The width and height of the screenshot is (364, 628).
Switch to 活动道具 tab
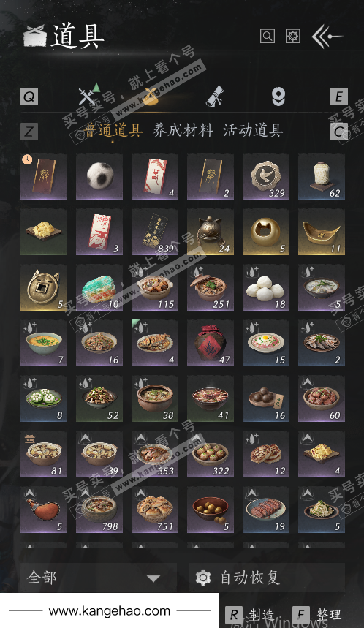pos(253,130)
